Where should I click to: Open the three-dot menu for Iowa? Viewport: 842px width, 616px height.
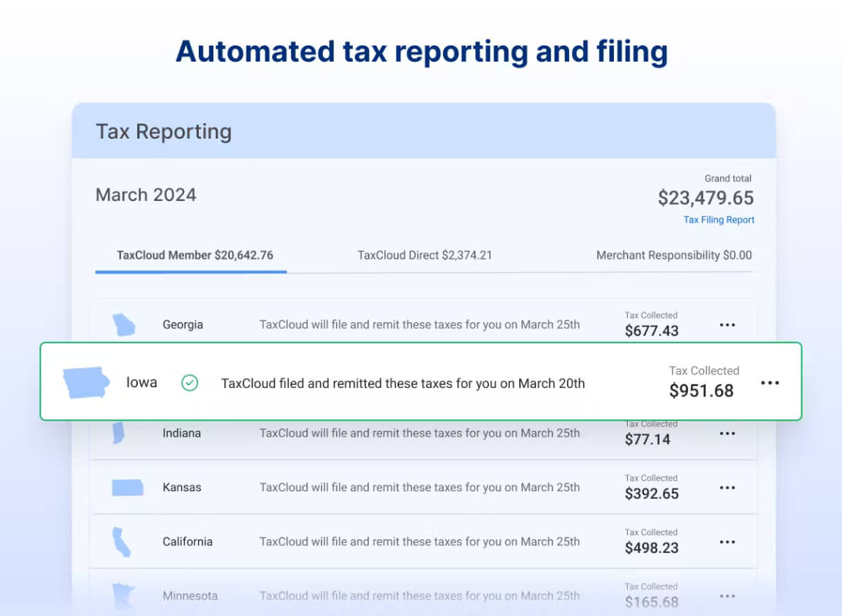coord(770,383)
